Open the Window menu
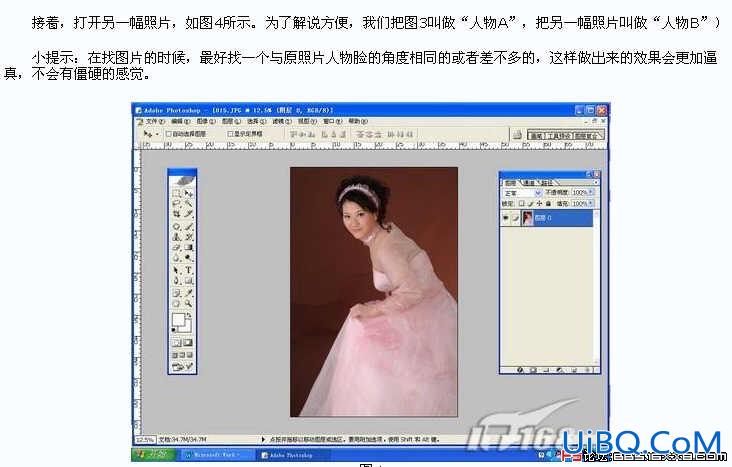This screenshot has height=467, width=732. [x=332, y=121]
